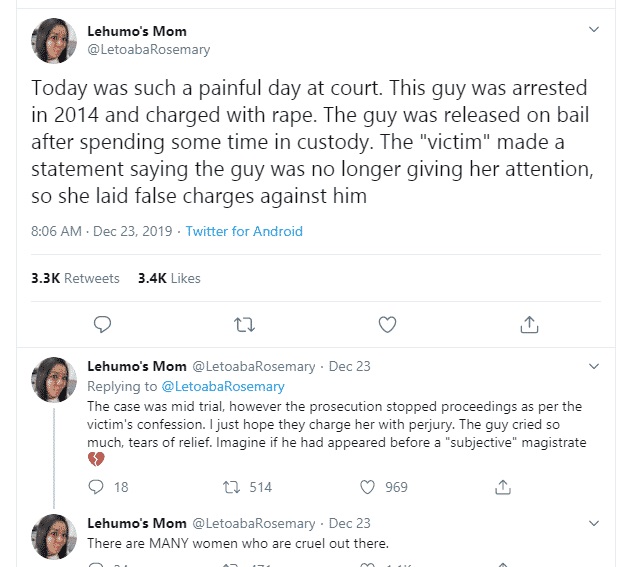The width and height of the screenshot is (630, 567).
Task: Click the @LetoabaRosemary mention in Replying to
Action: click(222, 386)
